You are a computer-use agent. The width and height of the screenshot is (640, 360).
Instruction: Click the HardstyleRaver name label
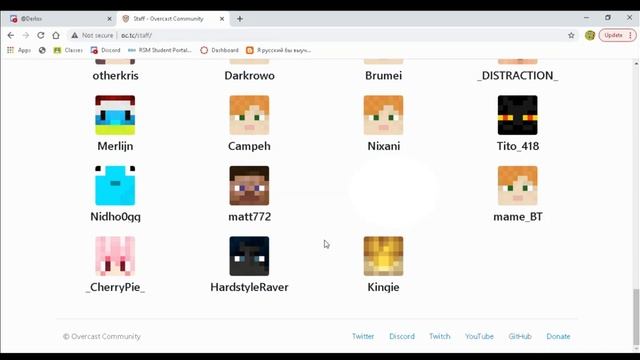(249, 287)
